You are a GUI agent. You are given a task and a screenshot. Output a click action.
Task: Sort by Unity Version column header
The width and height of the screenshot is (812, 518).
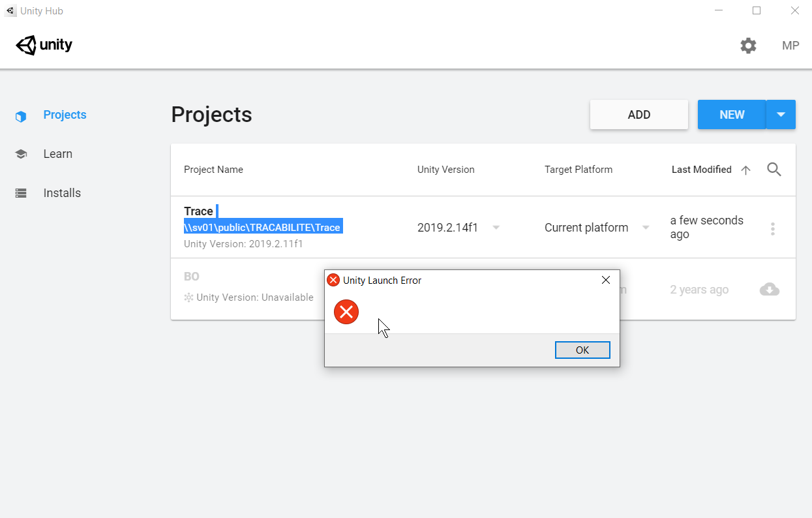(x=446, y=170)
